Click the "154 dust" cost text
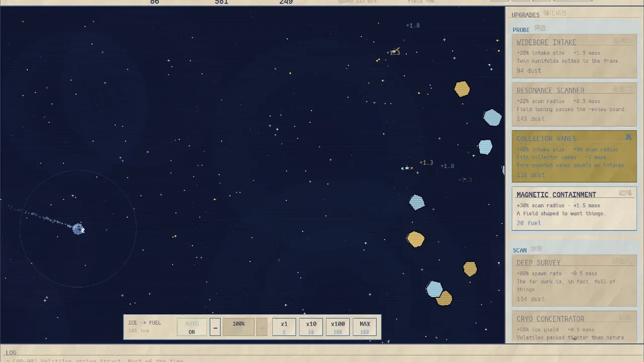This screenshot has height=362, width=644. (531, 299)
